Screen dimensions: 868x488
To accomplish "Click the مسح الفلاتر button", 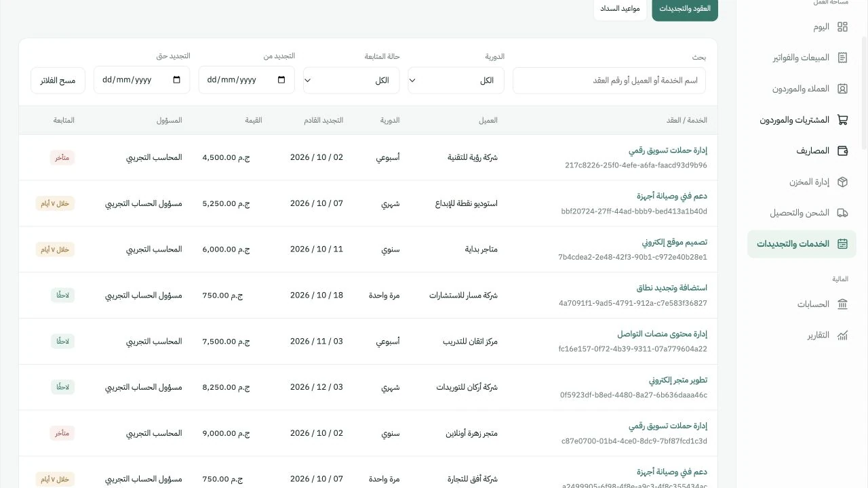I will [58, 80].
